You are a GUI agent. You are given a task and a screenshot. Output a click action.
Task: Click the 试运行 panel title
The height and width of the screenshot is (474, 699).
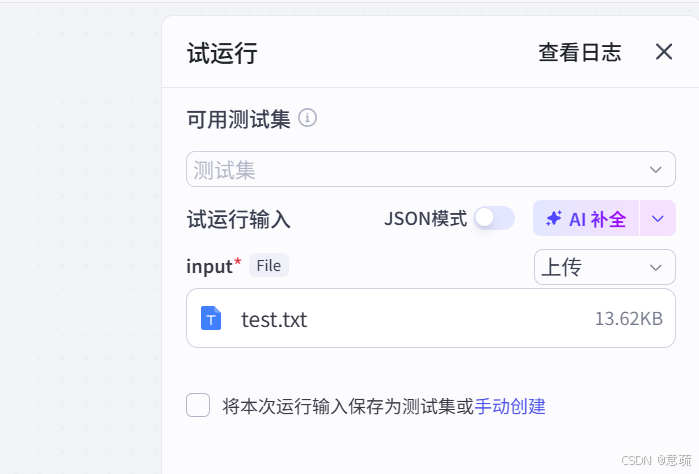point(222,54)
